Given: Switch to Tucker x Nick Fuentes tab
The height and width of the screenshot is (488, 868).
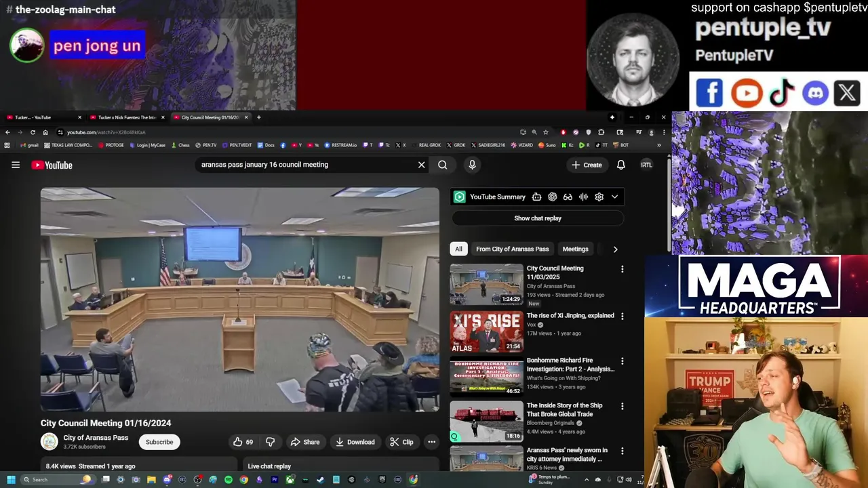Looking at the screenshot, I should [127, 117].
